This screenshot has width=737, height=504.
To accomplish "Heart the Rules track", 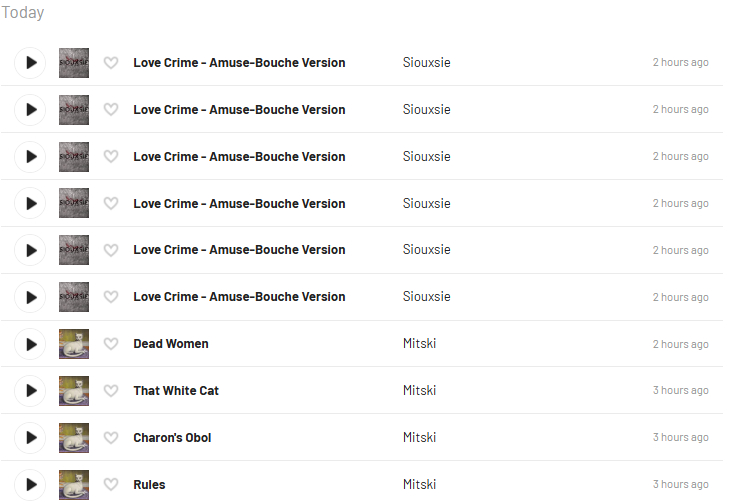I will [x=111, y=485].
